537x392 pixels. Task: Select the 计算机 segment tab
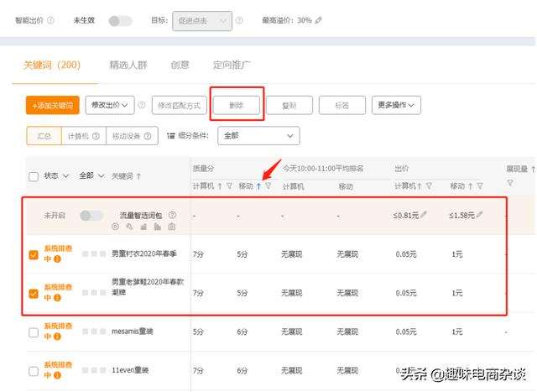coord(84,136)
